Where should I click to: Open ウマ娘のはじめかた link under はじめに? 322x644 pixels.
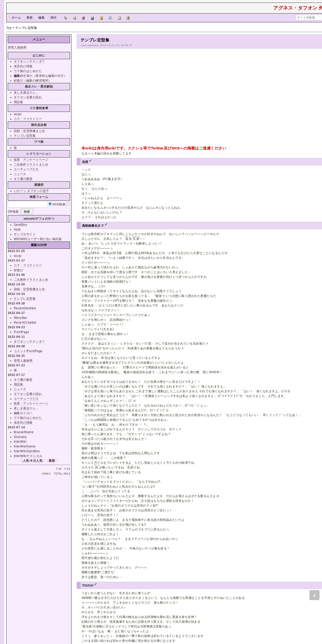28,71
